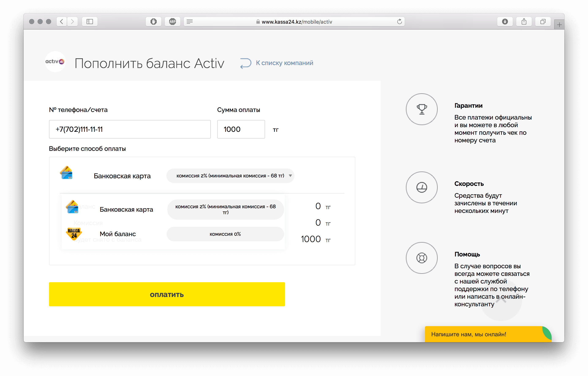Image resolution: width=588 pixels, height=376 pixels.
Task: Click the Сумма оплаты amount field
Action: tap(241, 129)
